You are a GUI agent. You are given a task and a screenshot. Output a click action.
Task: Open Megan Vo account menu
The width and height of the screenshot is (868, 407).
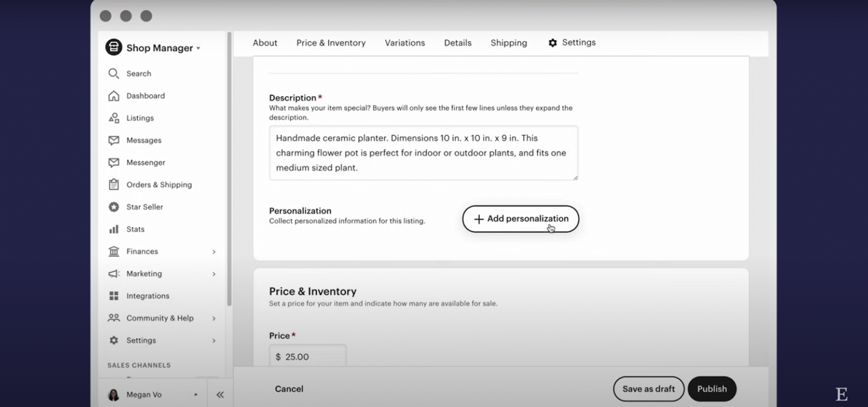(x=153, y=395)
